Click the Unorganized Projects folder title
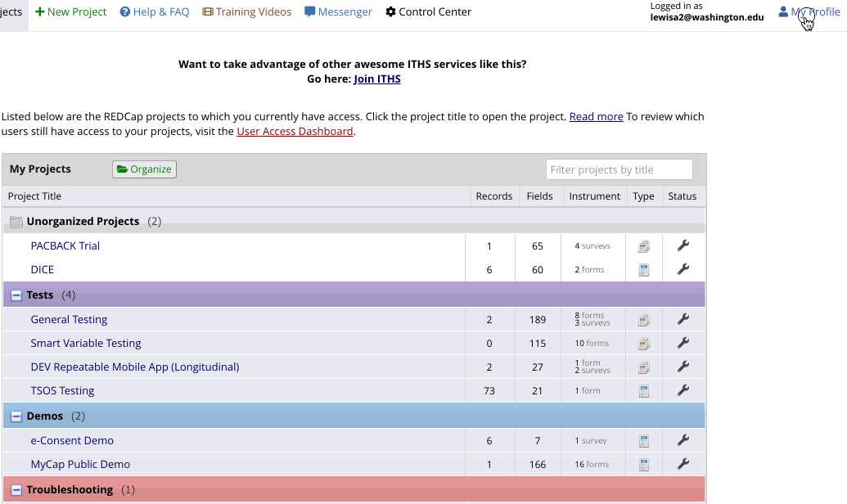The image size is (847, 504). click(83, 221)
